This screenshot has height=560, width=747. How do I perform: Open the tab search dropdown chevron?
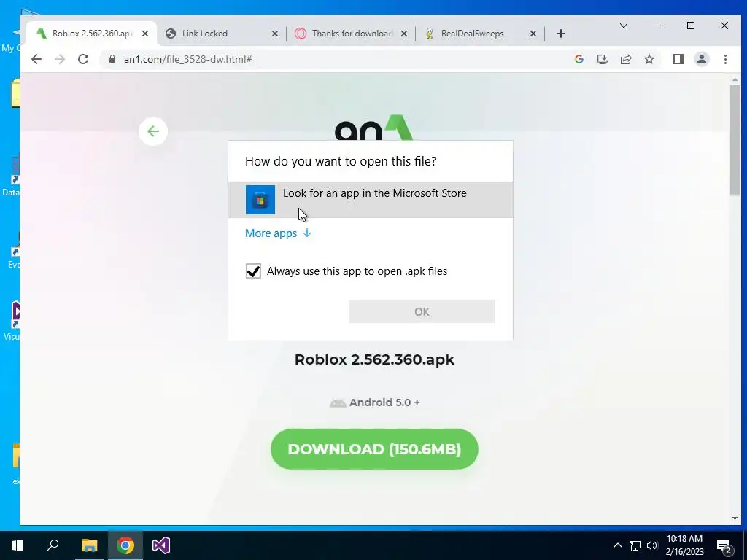[x=623, y=26]
